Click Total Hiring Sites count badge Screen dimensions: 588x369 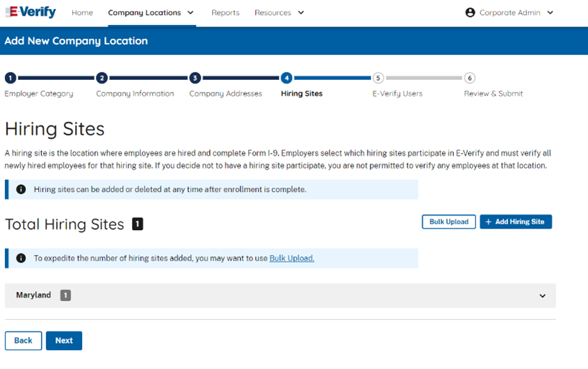coord(138,224)
